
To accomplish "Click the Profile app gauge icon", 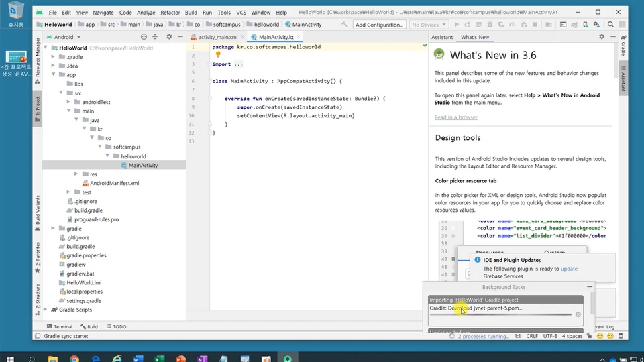I will tap(512, 25).
